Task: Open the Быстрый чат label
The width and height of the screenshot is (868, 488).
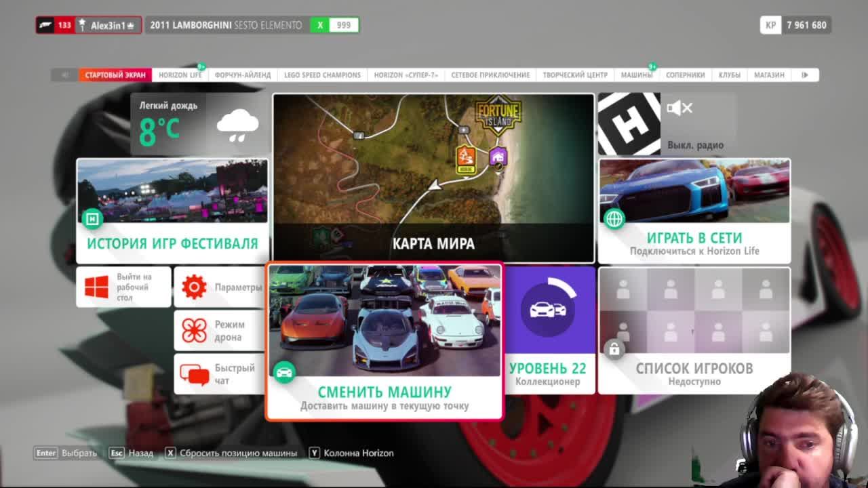Action: 235,374
